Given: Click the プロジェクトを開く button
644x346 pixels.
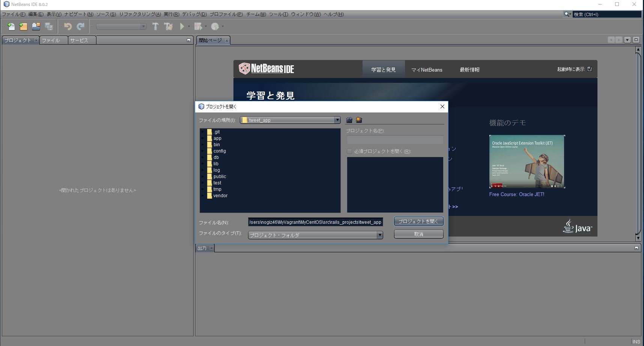Looking at the screenshot, I should pos(418,221).
